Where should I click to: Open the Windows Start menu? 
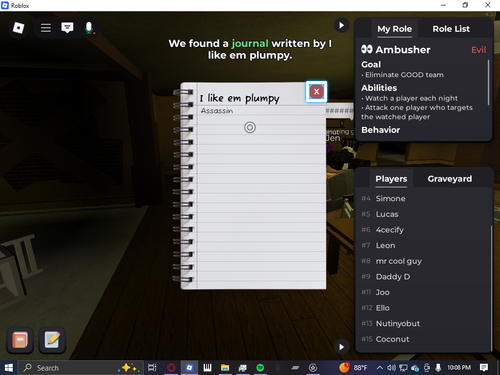(8, 368)
